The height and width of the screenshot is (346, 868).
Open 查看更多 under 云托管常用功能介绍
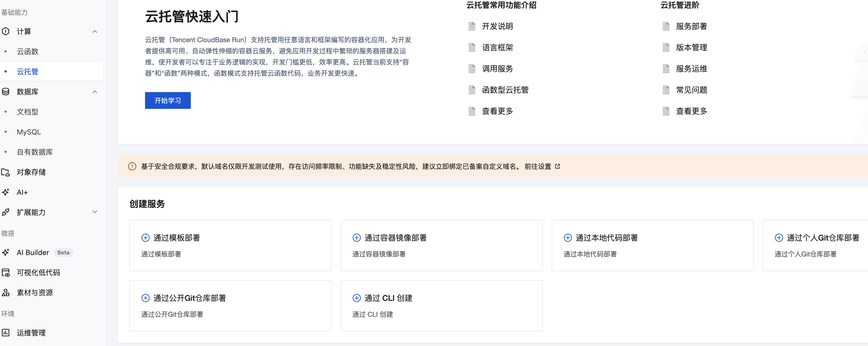tap(497, 111)
